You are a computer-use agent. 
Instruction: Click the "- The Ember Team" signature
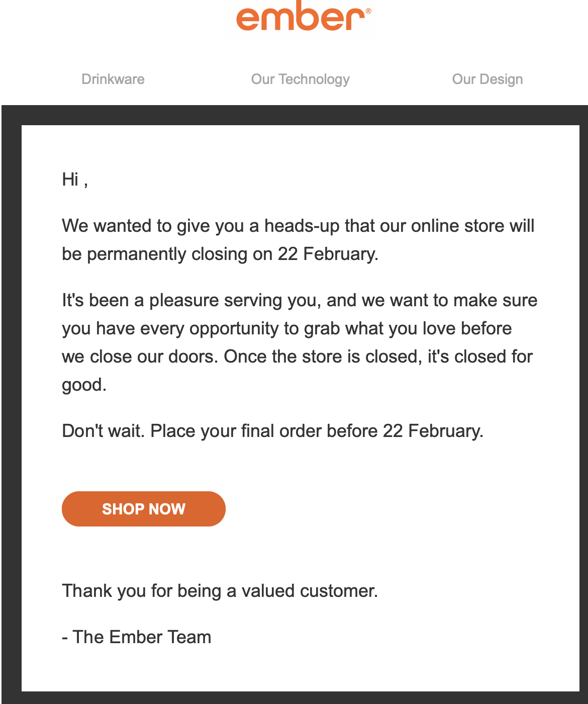(137, 637)
